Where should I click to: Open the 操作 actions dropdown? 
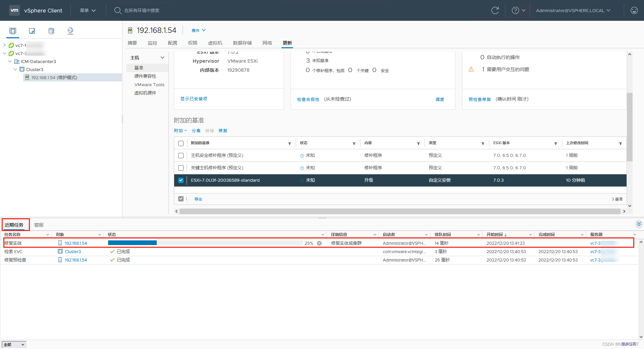tap(199, 31)
